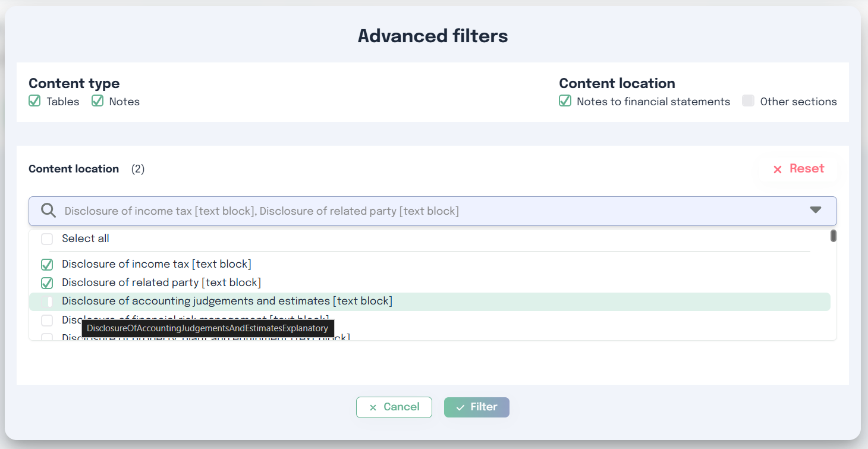Apply filters with the Filter button
This screenshot has height=449, width=868.
477,407
